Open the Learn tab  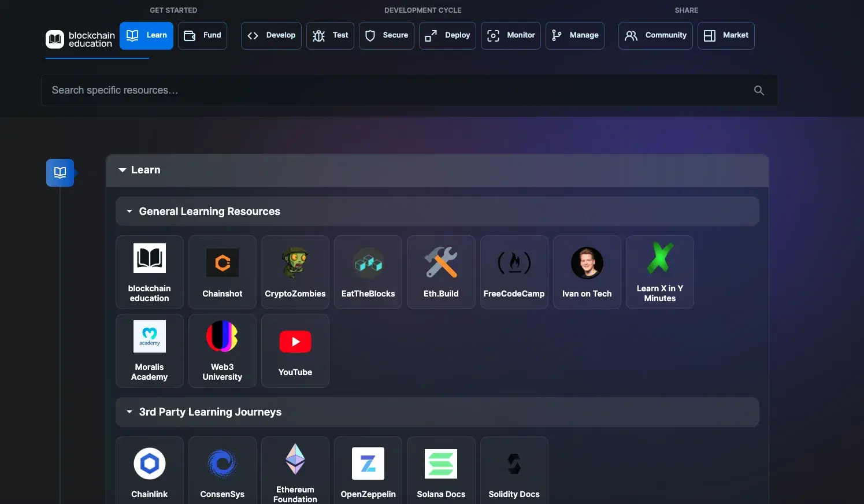click(146, 35)
